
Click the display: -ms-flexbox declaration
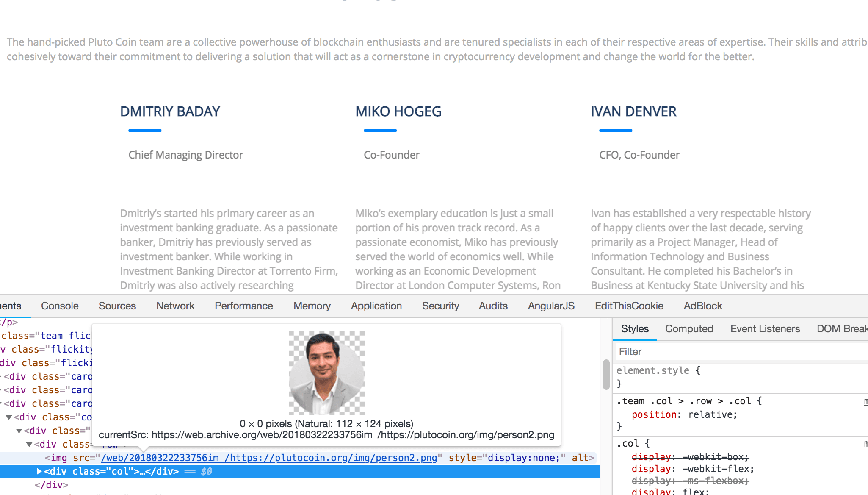(x=691, y=481)
